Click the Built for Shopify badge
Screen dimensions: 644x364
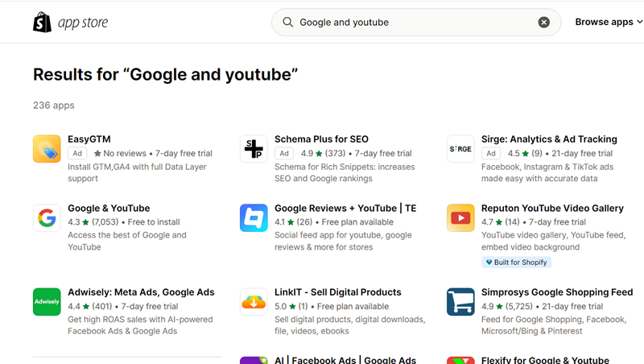pyautogui.click(x=516, y=262)
